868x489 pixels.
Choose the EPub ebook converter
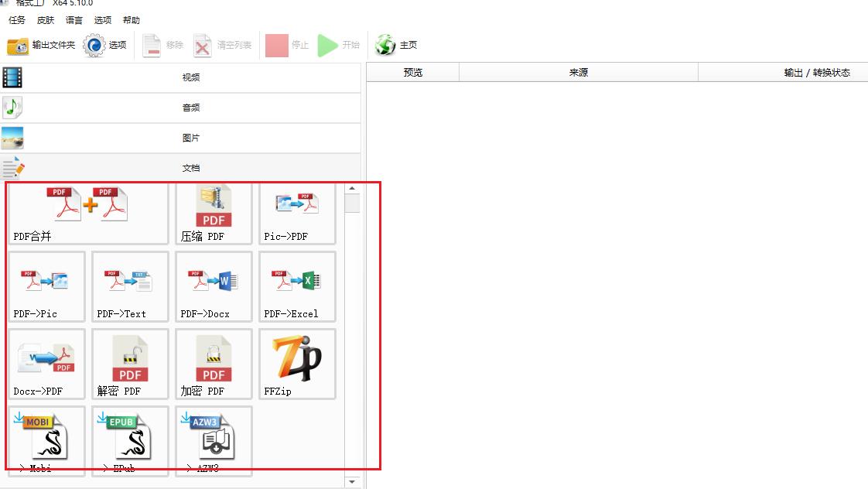pos(130,441)
